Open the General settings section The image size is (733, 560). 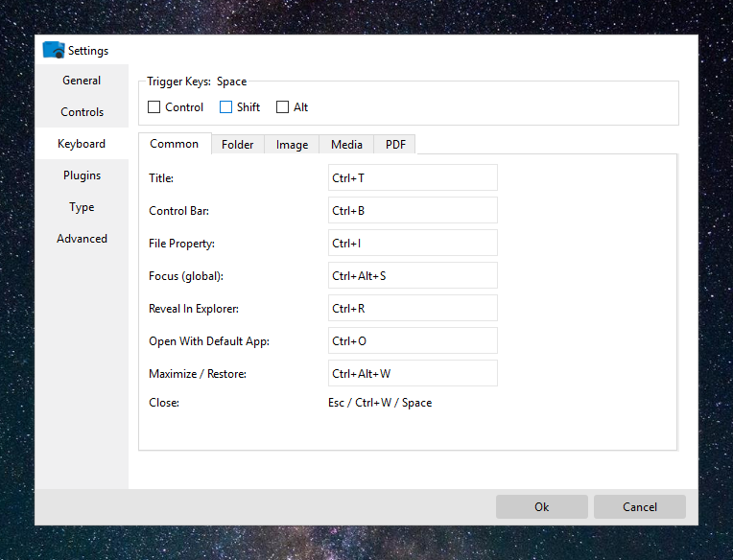(x=82, y=81)
